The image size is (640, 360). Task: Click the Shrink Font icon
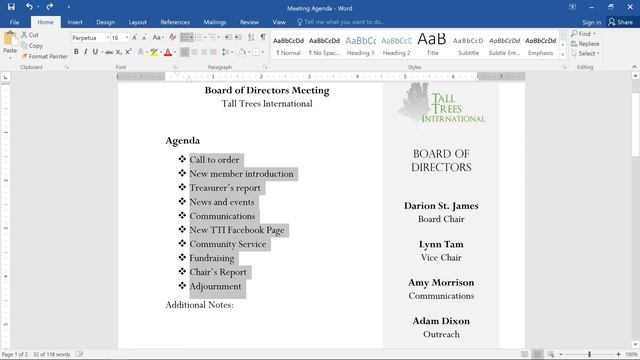click(x=144, y=38)
